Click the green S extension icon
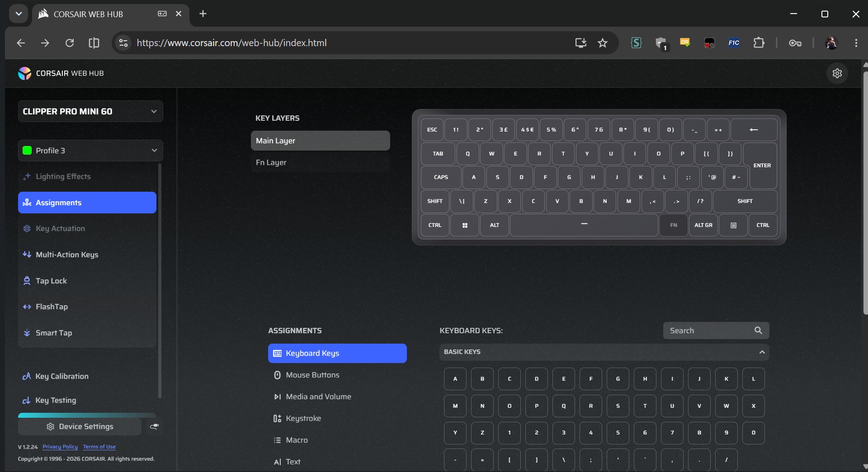The width and height of the screenshot is (868, 472). (x=637, y=43)
